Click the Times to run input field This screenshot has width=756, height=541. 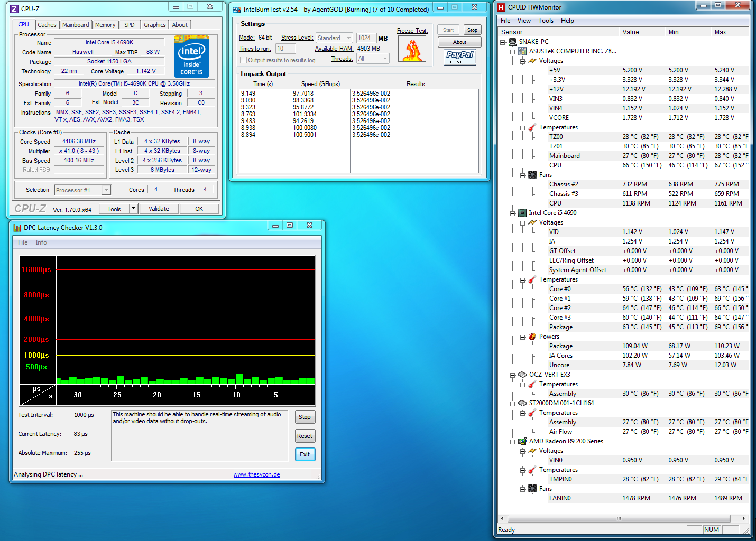285,49
